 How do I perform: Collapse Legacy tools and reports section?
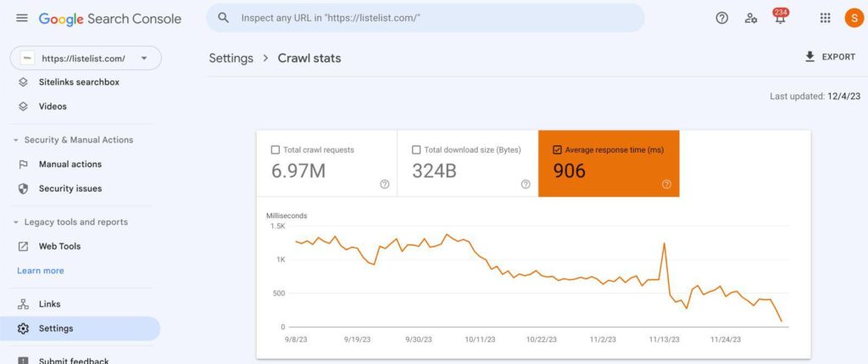point(15,222)
